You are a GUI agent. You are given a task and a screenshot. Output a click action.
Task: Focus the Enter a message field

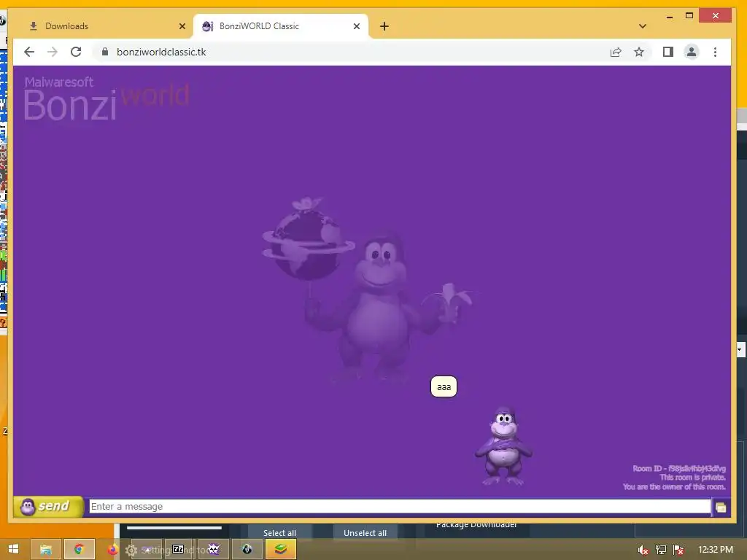[x=400, y=506]
